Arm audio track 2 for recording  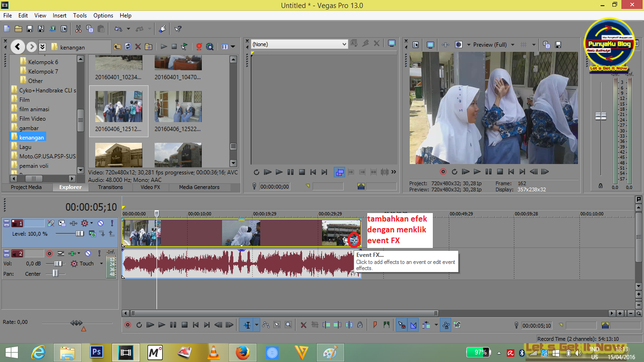50,253
